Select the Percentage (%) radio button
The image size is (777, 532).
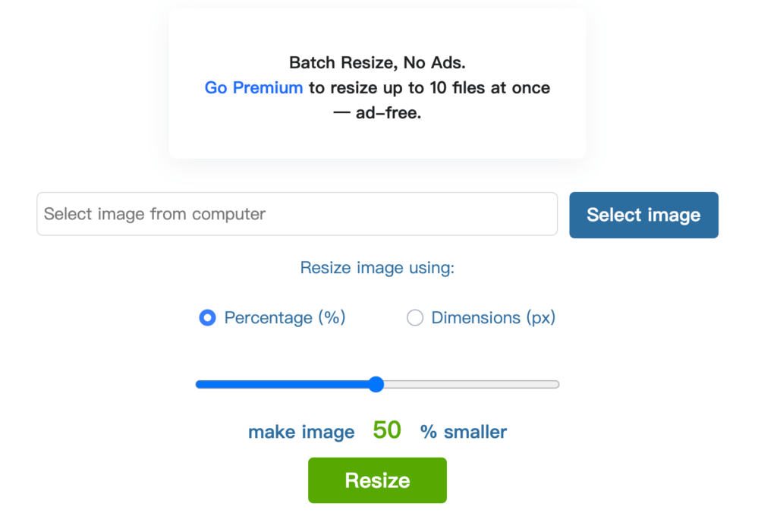tap(207, 317)
